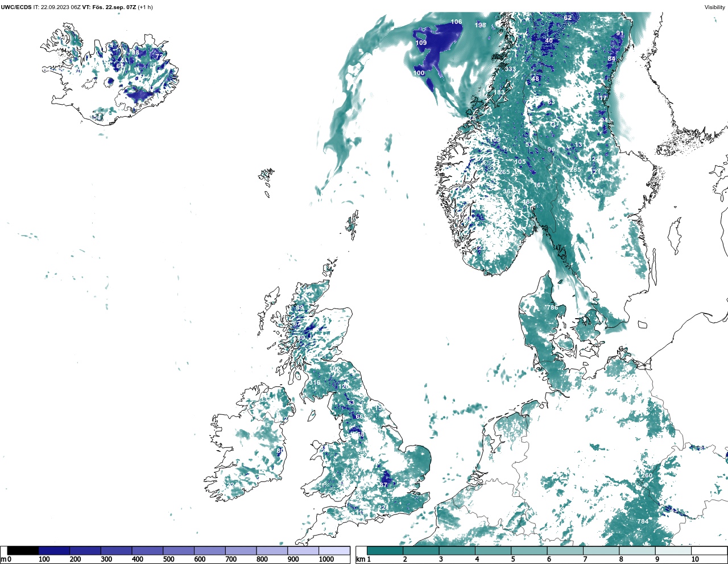Click the 'VT: Fös. 22.sep. 07Z' valid time text
The image size is (728, 564).
click(109, 7)
